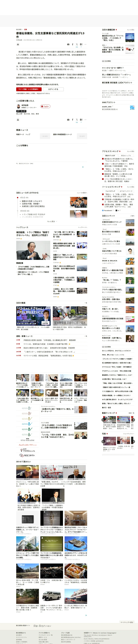The height and width of the screenshot is (644, 138).
Task: Click the 働き方・就活 link
Action: click(106, 408)
